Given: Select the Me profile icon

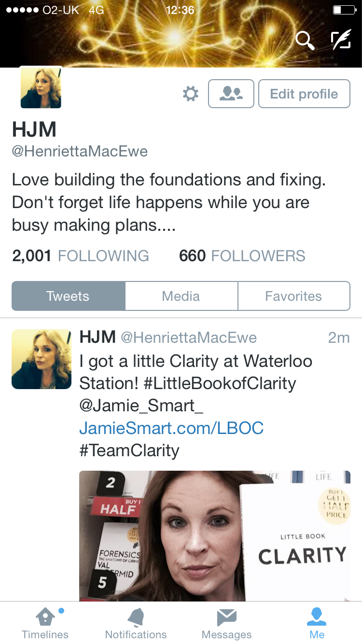Looking at the screenshot, I should 317,616.
